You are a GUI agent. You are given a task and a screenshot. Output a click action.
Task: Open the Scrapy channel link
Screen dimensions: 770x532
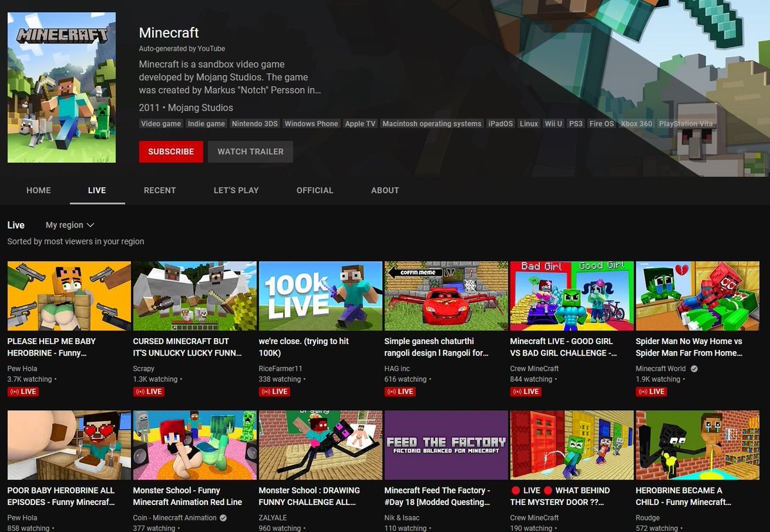click(144, 368)
